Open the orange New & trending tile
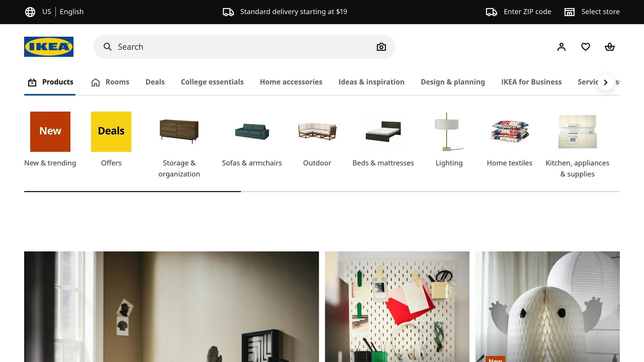The height and width of the screenshot is (362, 644). (x=50, y=132)
